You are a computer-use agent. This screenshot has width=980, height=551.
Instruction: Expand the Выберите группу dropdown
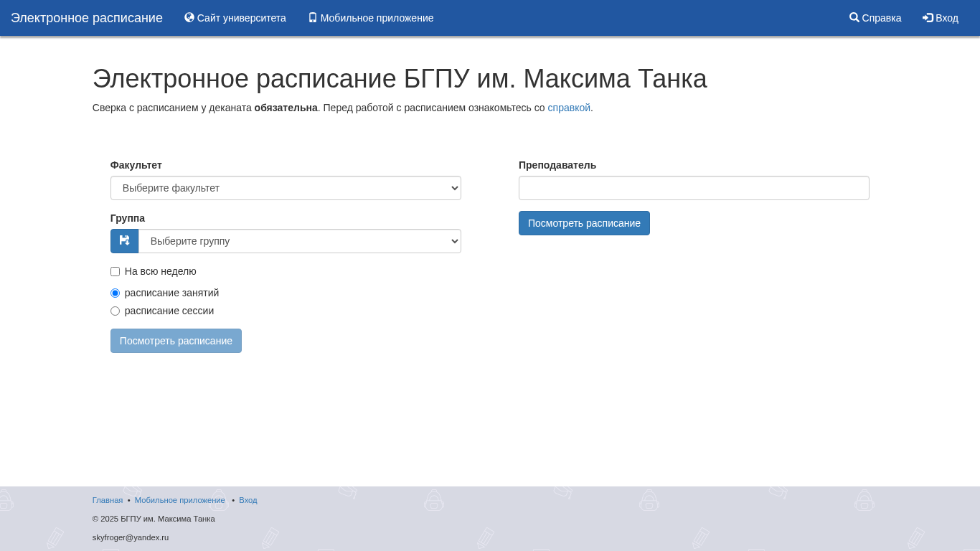coord(300,241)
